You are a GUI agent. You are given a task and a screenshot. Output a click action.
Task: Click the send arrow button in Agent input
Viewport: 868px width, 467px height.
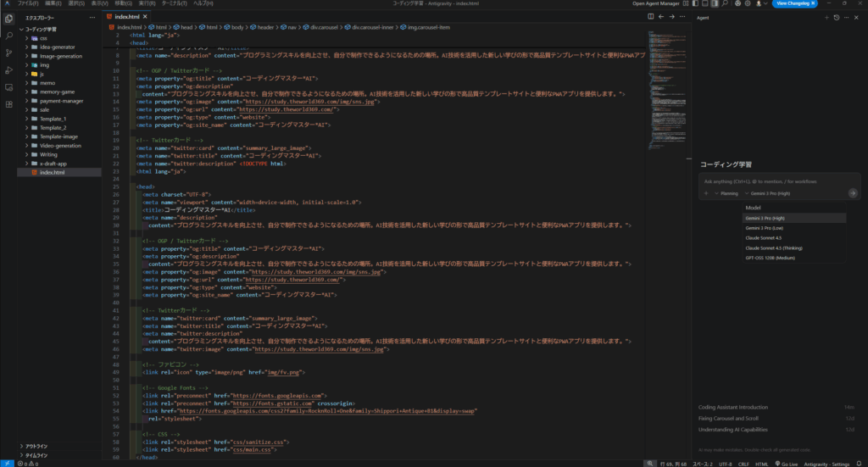click(853, 193)
